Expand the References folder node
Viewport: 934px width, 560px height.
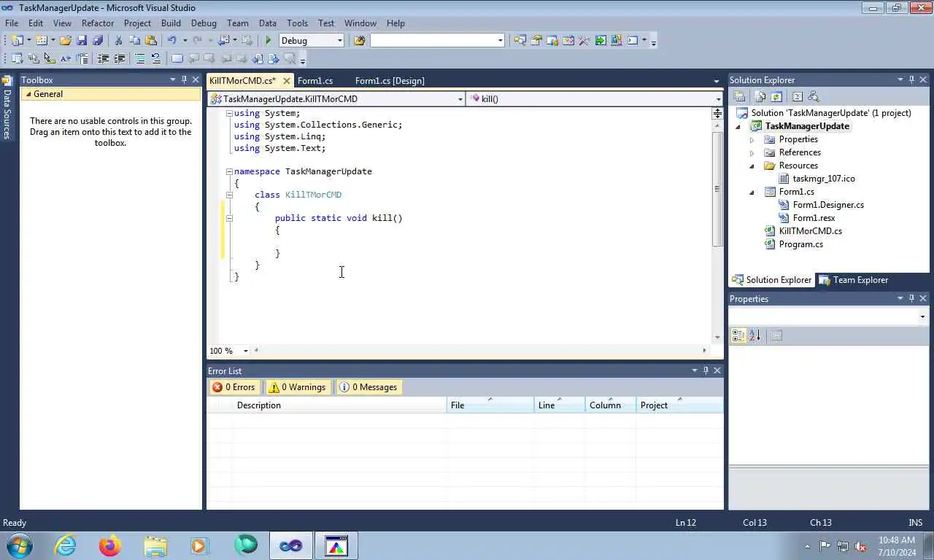(x=752, y=152)
